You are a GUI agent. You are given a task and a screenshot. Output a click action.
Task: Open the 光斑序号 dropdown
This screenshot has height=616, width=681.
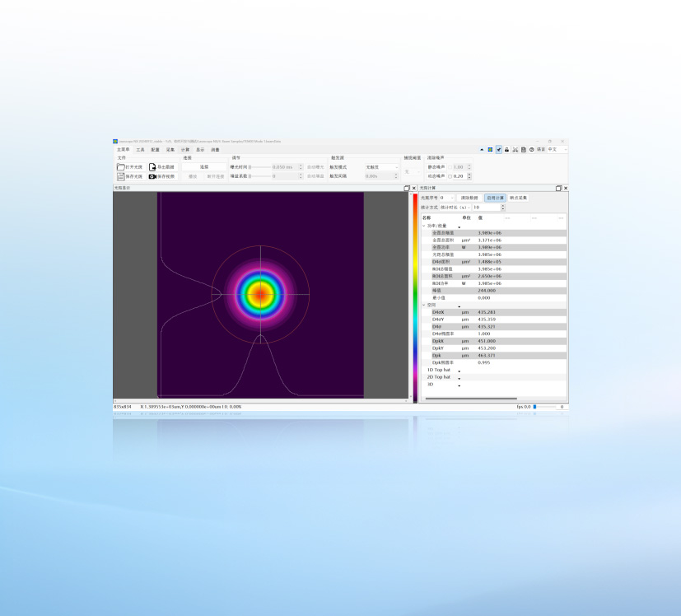[447, 198]
